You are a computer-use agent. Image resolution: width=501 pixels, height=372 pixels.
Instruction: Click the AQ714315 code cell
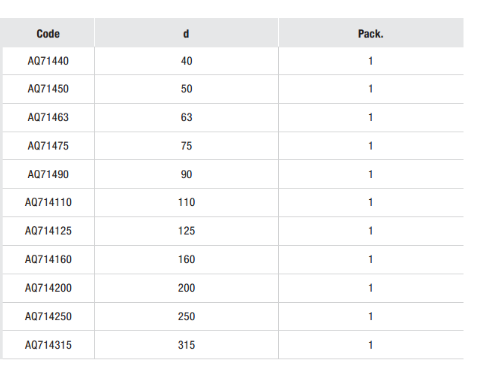(48, 345)
